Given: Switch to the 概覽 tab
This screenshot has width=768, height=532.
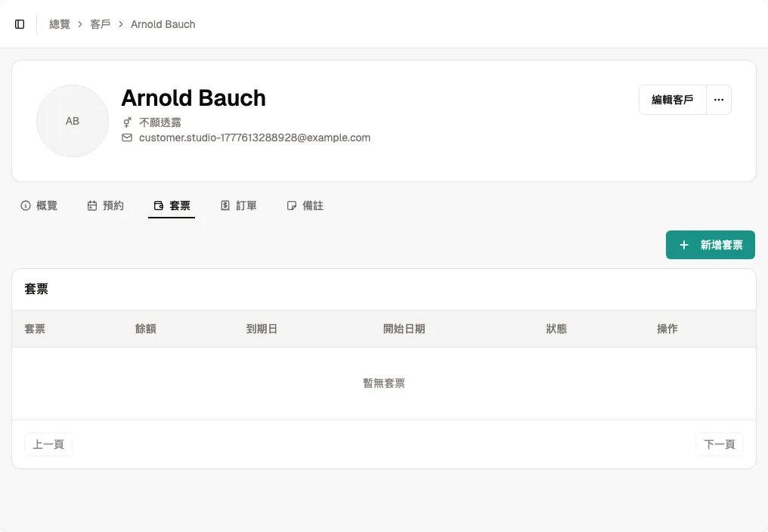Looking at the screenshot, I should point(39,206).
